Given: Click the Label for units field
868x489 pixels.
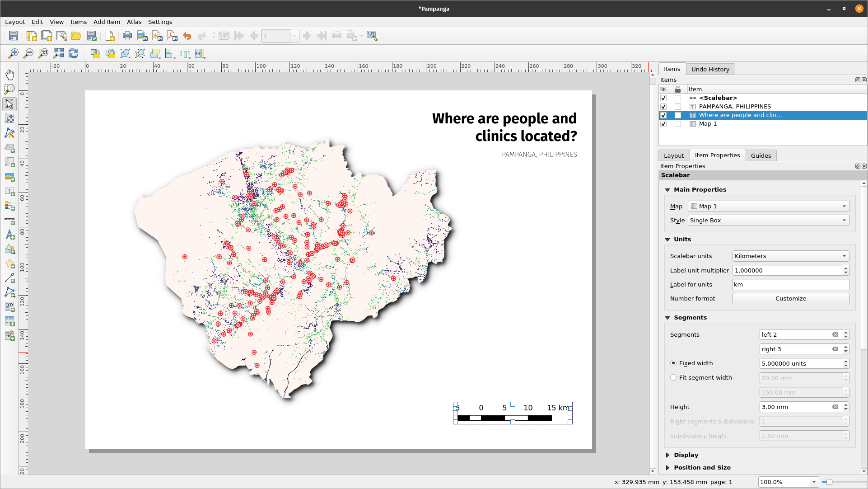Looking at the screenshot, I should [790, 284].
